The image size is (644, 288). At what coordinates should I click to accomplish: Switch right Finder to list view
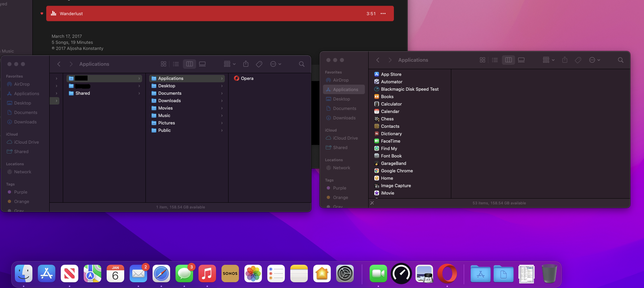click(x=495, y=60)
